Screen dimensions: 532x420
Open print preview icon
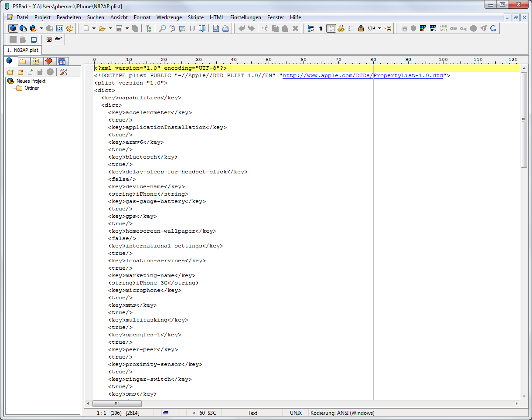pos(215,28)
